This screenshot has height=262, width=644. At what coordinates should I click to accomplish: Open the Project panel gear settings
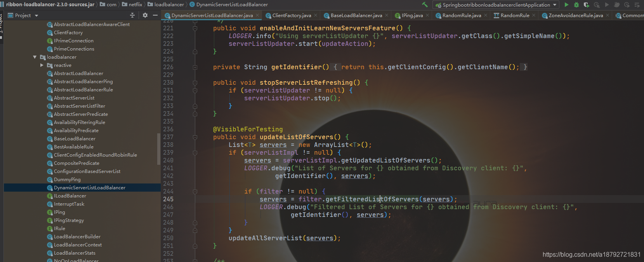[x=145, y=15]
